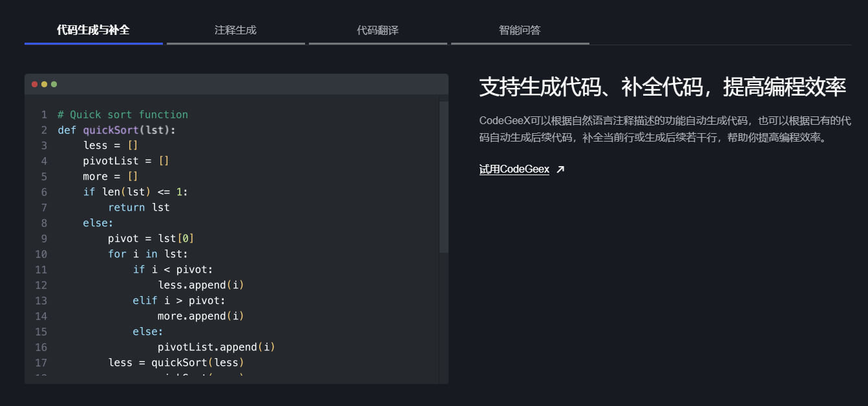Viewport: 868px width, 406px height.
Task: Click the 'else:' on line 15
Action: [148, 332]
